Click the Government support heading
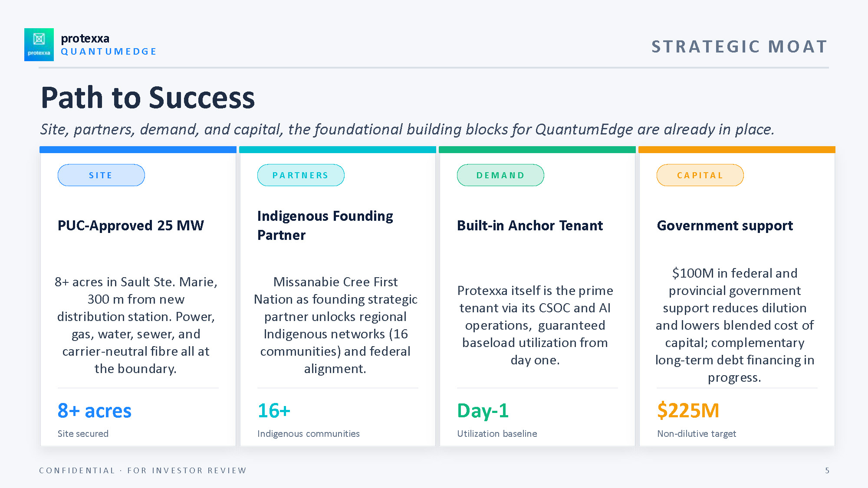Image resolution: width=868 pixels, height=488 pixels. [725, 226]
